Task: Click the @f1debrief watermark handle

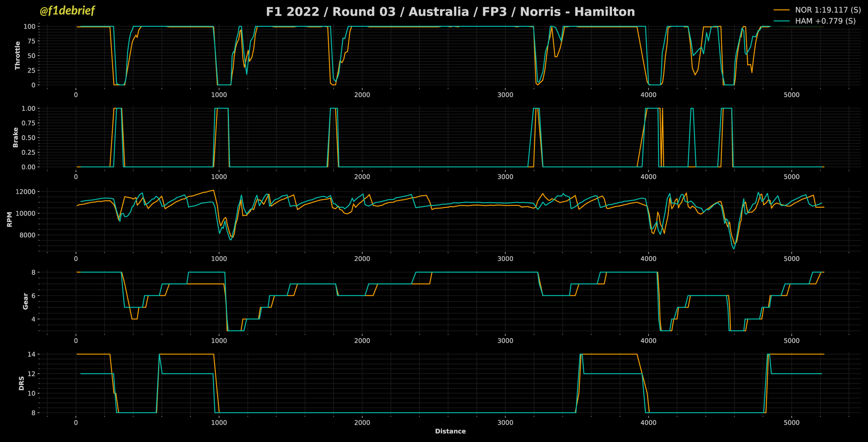Action: [x=67, y=11]
